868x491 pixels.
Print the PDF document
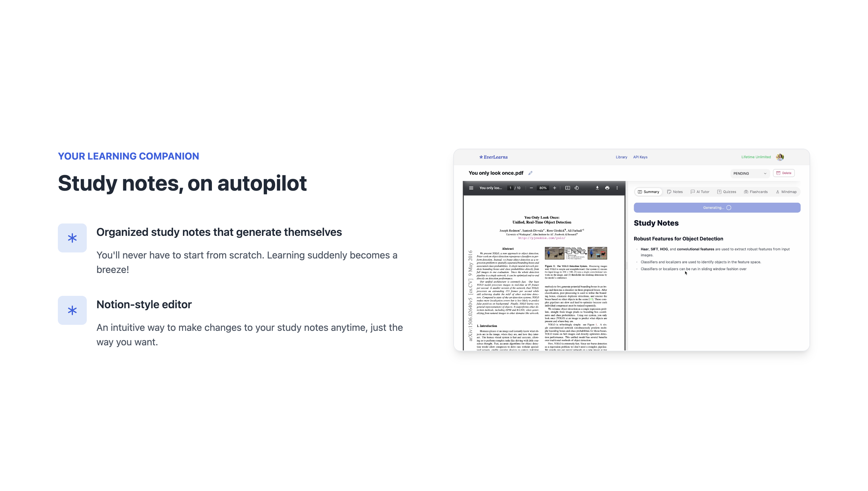click(607, 188)
